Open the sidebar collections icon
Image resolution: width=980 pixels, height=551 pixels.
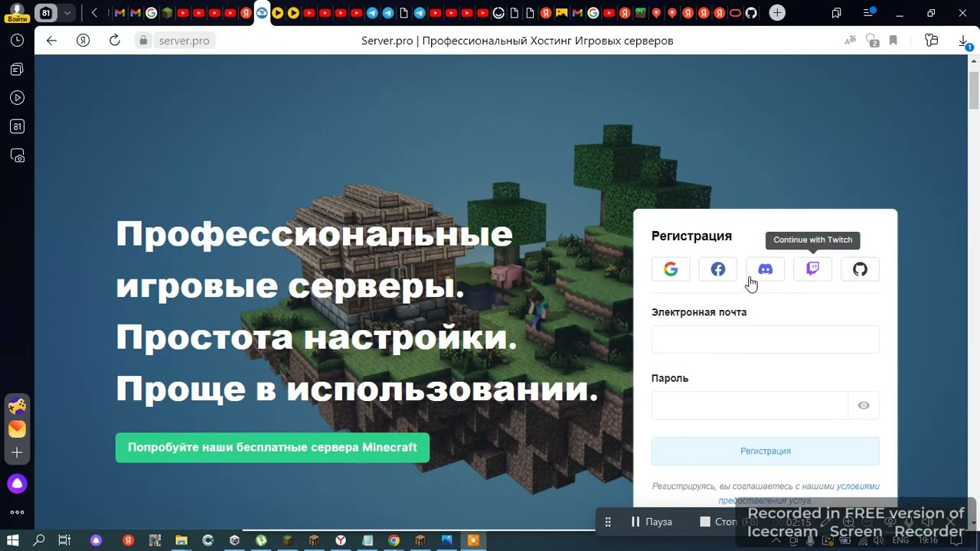click(x=17, y=70)
